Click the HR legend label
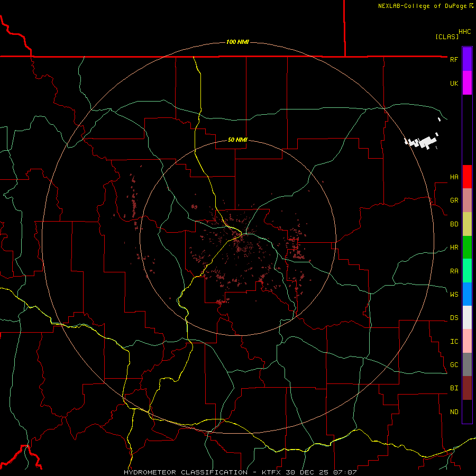This screenshot has height=476, width=476. [454, 248]
